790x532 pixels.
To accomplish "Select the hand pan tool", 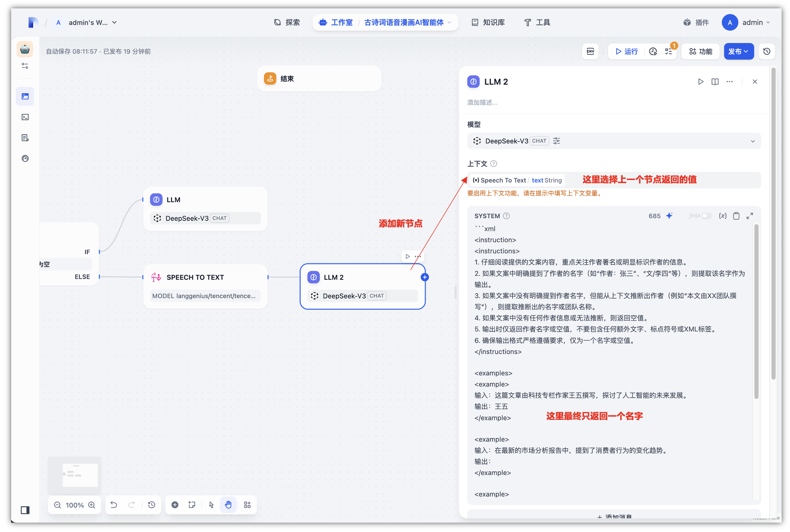I will (228, 504).
